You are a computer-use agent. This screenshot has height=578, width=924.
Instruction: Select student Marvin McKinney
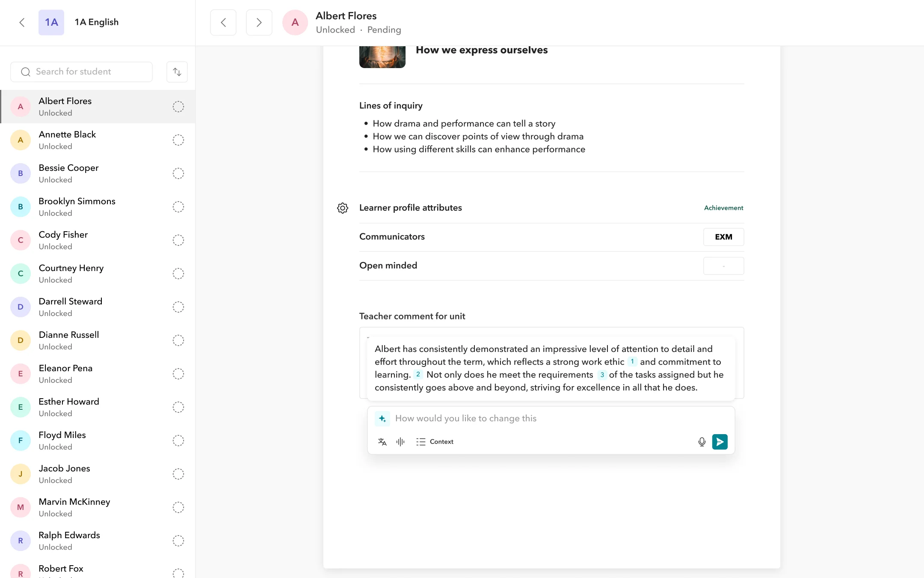[98, 507]
